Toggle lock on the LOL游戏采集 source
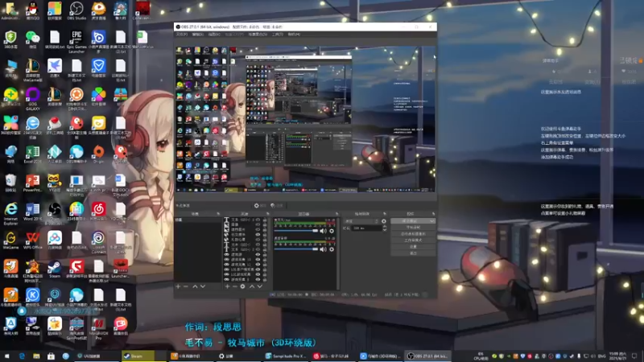The width and height of the screenshot is (644, 362). [265, 274]
